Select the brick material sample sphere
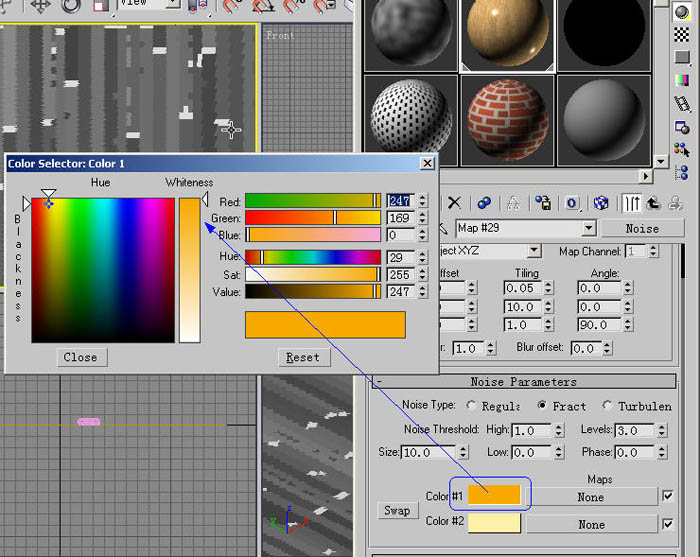The width and height of the screenshot is (700, 557). click(508, 120)
